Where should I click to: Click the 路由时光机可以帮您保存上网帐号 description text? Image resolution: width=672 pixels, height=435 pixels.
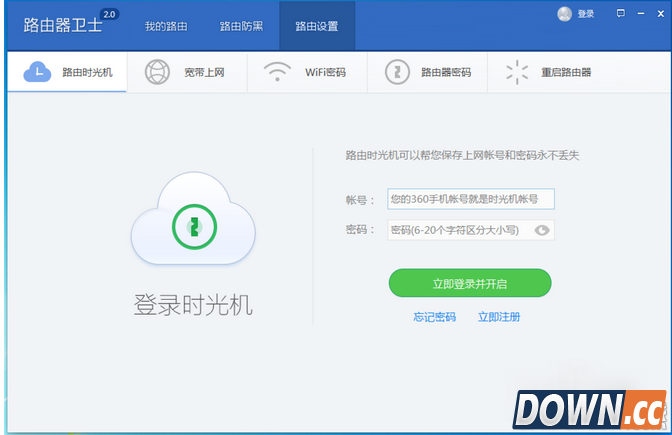click(x=462, y=155)
